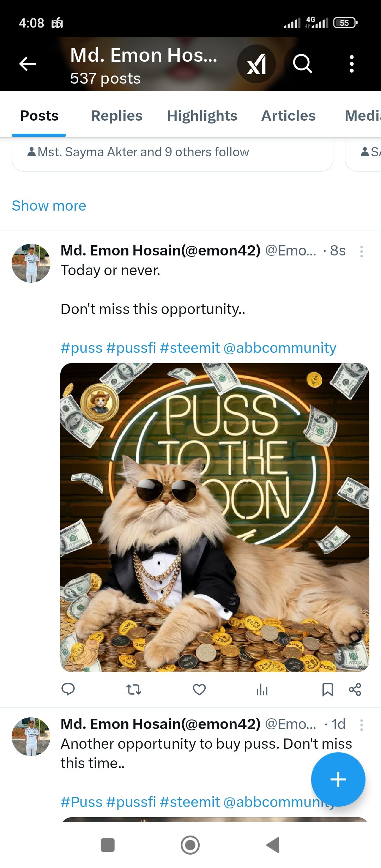Open the profile three-dot overflow menu

[x=351, y=64]
